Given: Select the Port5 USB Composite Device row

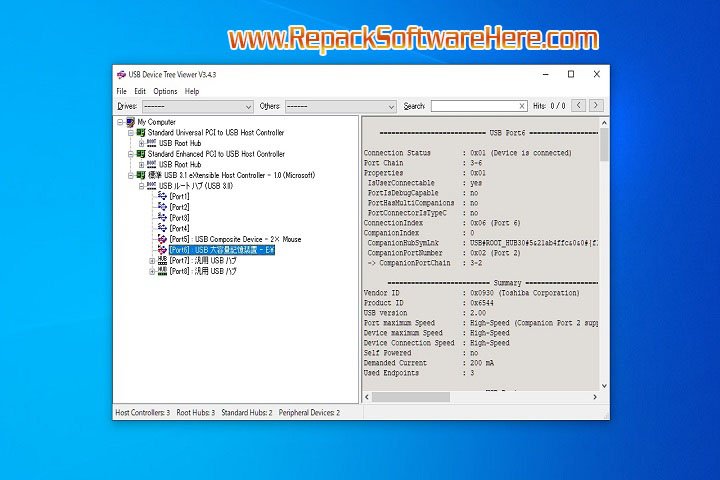Looking at the screenshot, I should tap(235, 239).
